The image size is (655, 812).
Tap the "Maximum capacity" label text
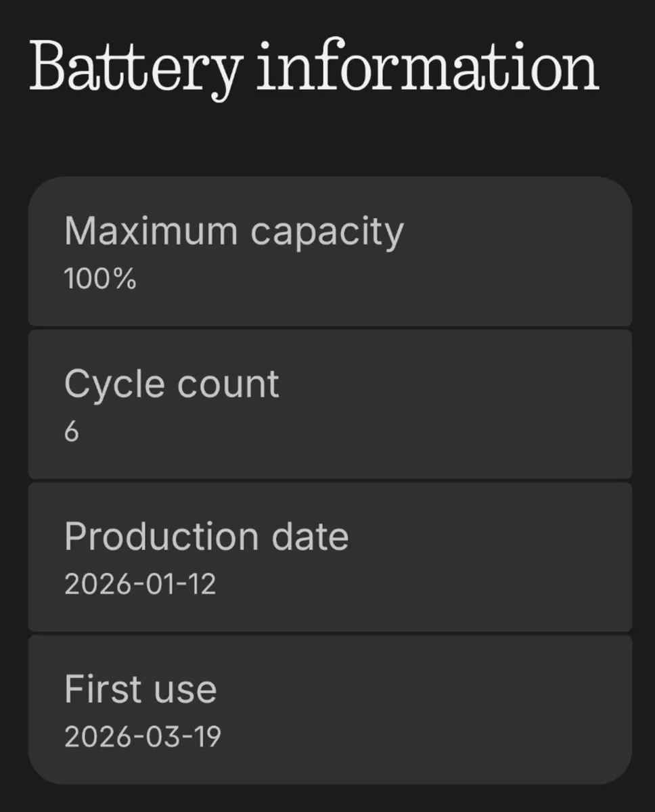(x=233, y=232)
